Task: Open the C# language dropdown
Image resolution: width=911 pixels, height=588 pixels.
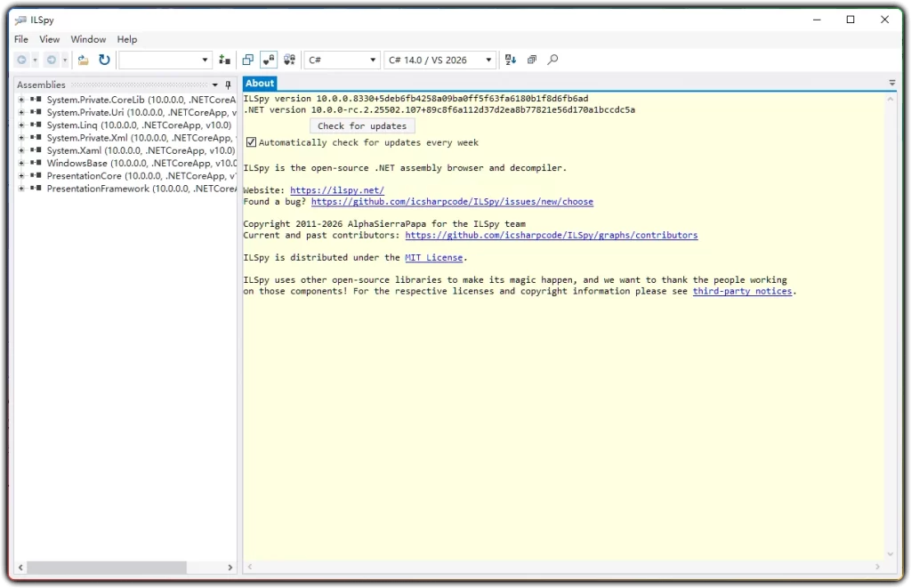Action: (342, 60)
